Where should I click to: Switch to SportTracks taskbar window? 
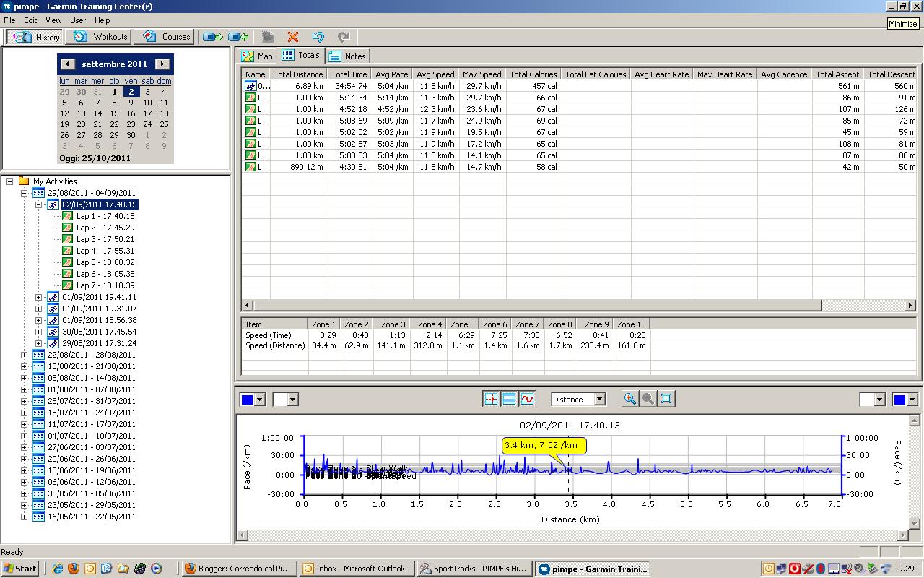pos(475,569)
